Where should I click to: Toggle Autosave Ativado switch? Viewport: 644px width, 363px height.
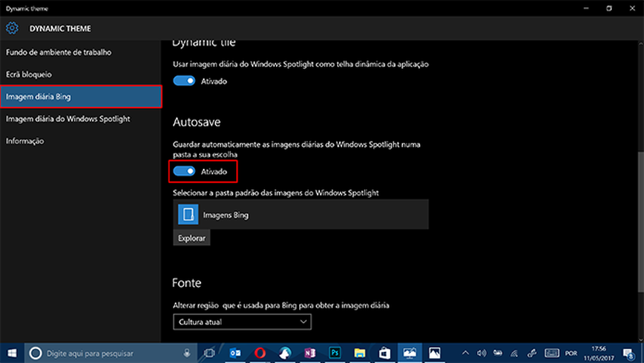(x=184, y=171)
